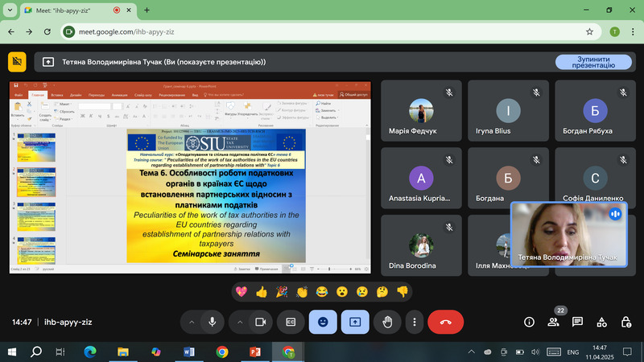Open the chat panel

tap(577, 323)
